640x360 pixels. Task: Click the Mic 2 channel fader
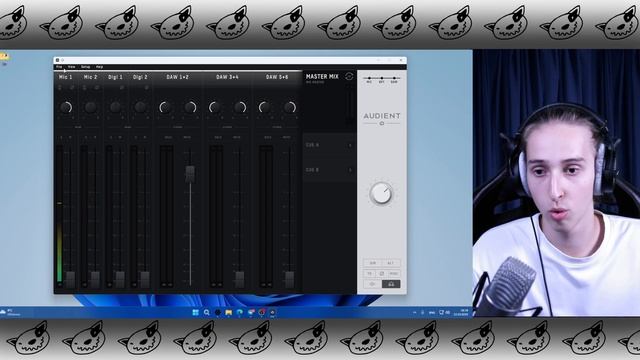[95, 279]
